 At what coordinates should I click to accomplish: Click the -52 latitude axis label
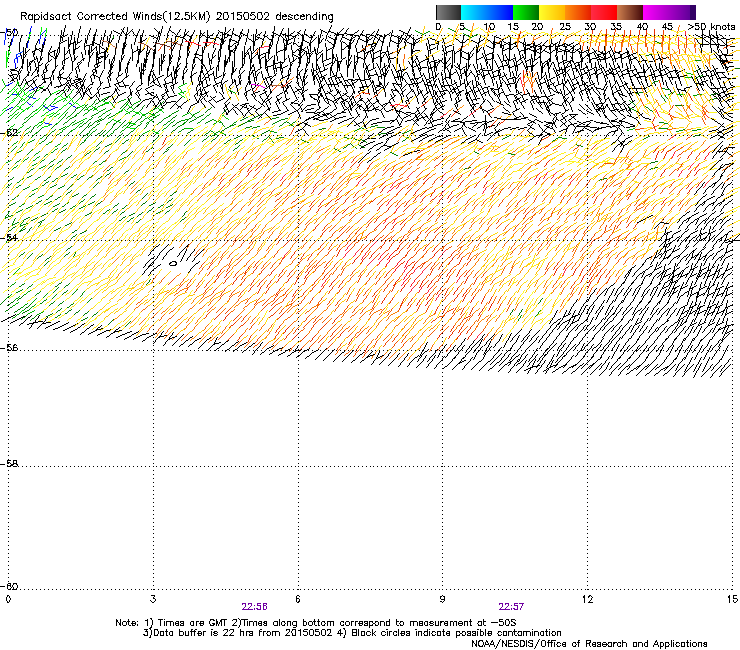click(x=8, y=133)
